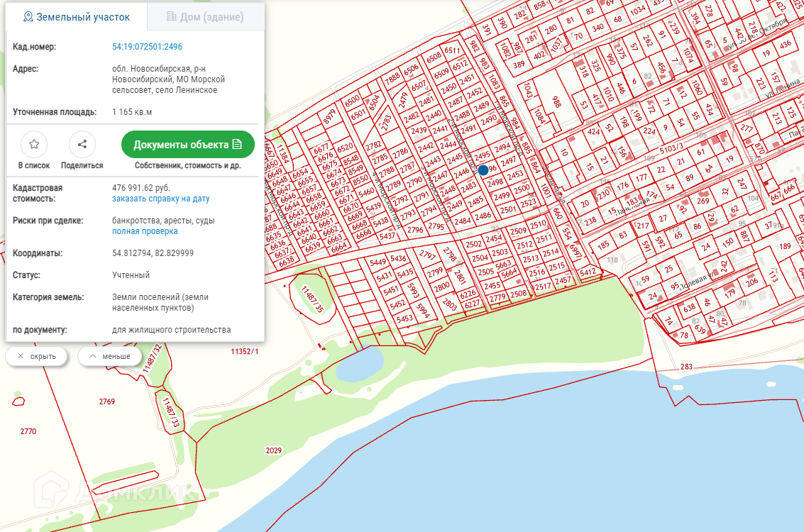The width and height of the screenshot is (804, 532).
Task: Click coordinates text 54.812794, 82.829999
Action: coord(153,253)
